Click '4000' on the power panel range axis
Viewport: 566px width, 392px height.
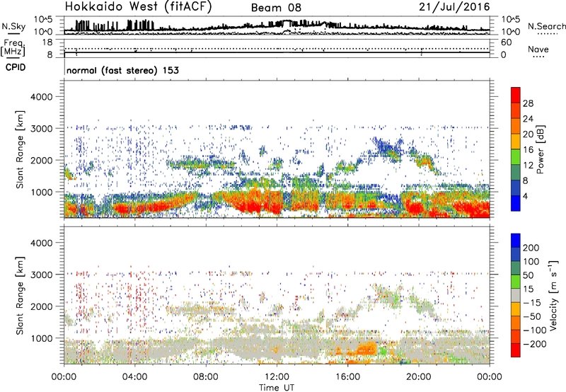pyautogui.click(x=42, y=97)
